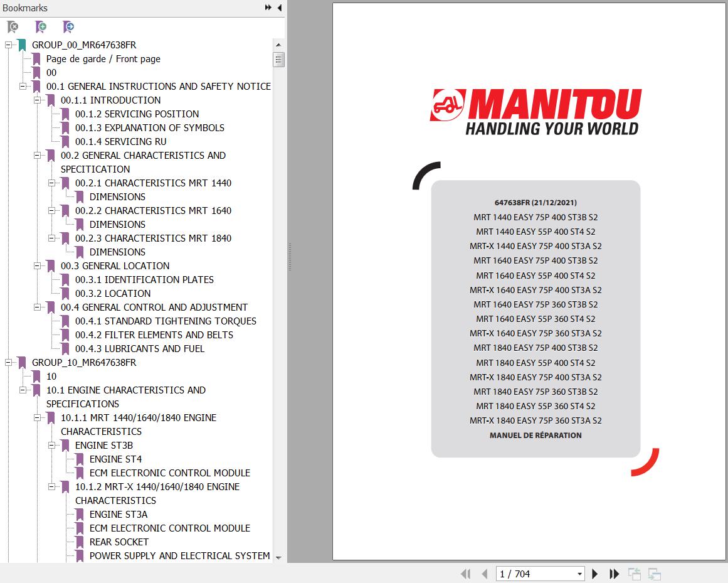
Task: Open 00.1.2 SERVICING POSITION bookmark
Action: [x=137, y=114]
